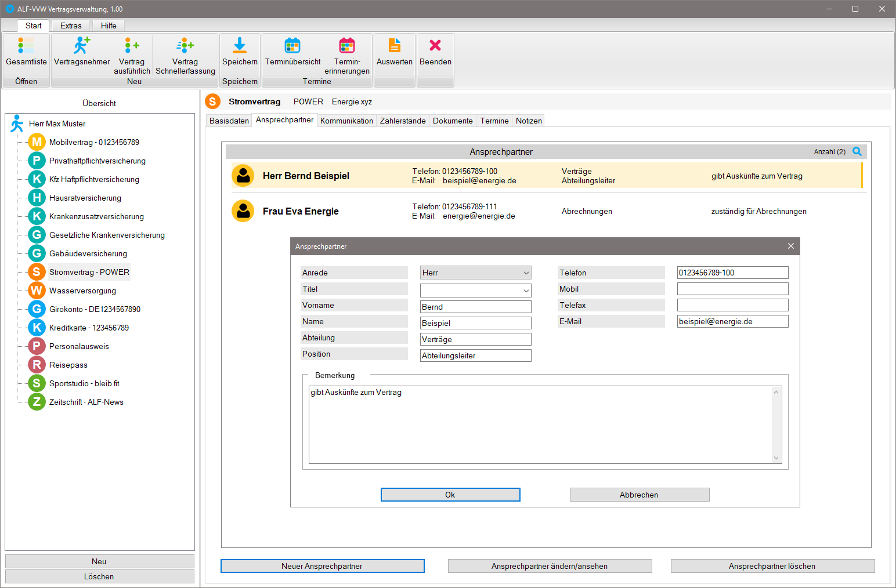Select Gesetzliche Krankenversicherung tree entry

pyautogui.click(x=107, y=235)
